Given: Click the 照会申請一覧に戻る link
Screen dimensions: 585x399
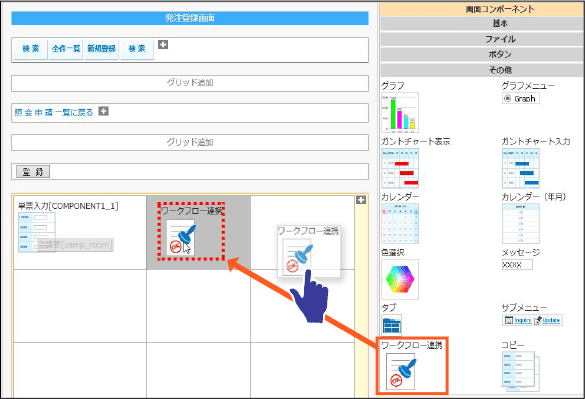Looking at the screenshot, I should tap(53, 112).
